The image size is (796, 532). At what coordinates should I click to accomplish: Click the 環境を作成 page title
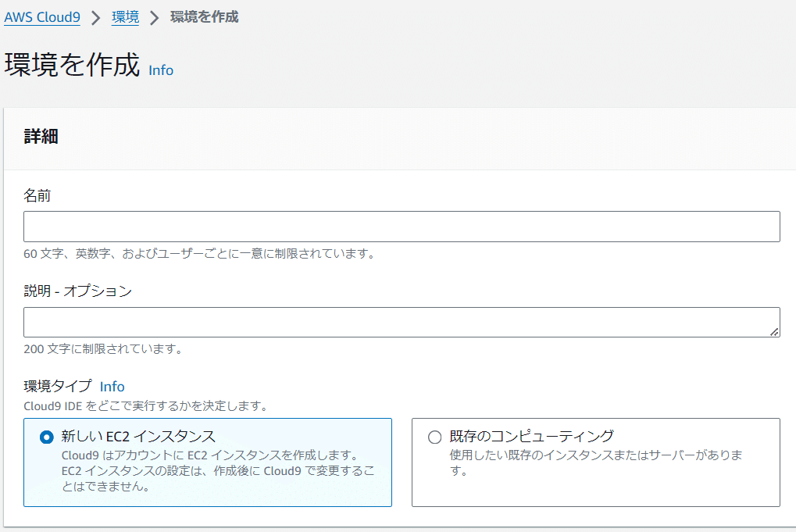click(x=72, y=65)
